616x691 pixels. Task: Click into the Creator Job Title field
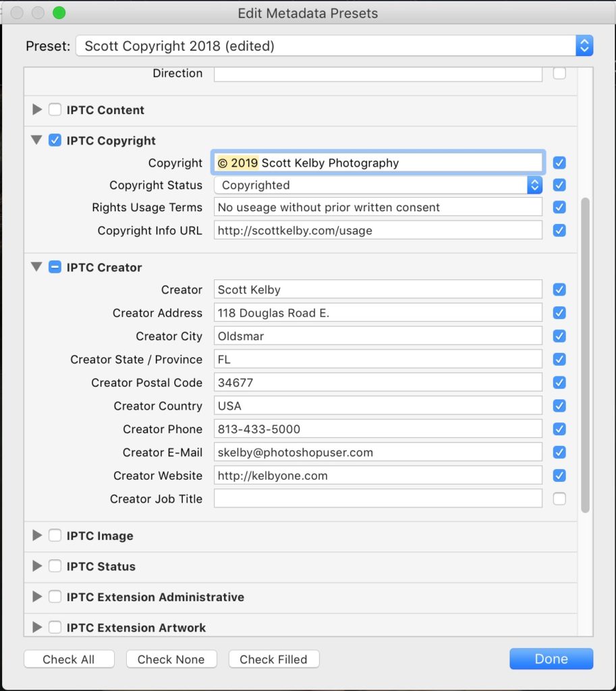[x=378, y=499]
